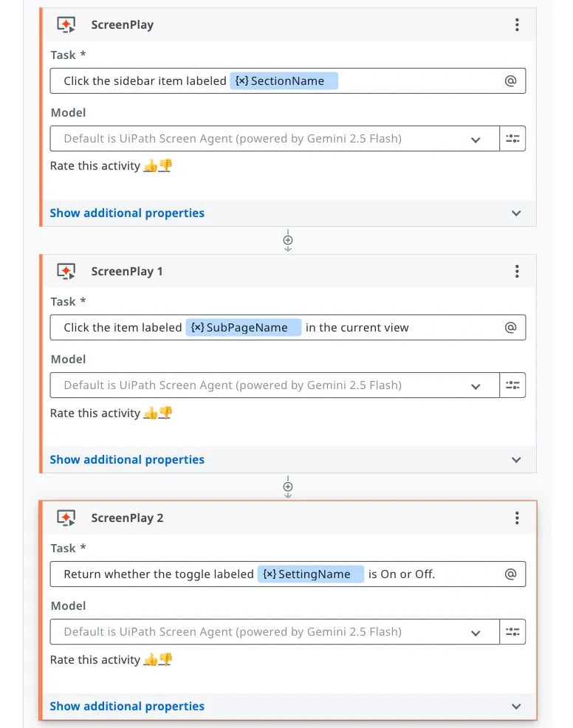Open the three-dot menu of ScreenPlay 2
Screen dimensions: 573x728
point(517,518)
